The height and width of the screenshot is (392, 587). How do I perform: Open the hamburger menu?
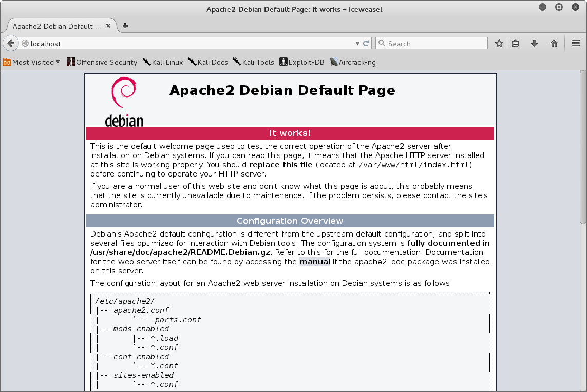tap(576, 44)
